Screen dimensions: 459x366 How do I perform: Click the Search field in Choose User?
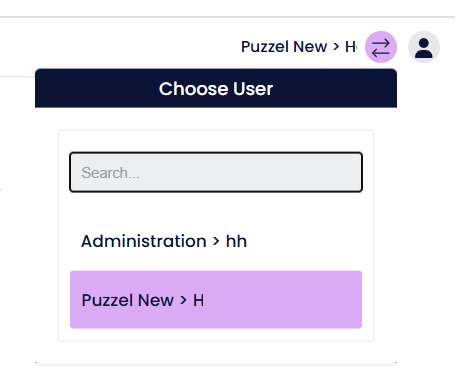[x=216, y=172]
